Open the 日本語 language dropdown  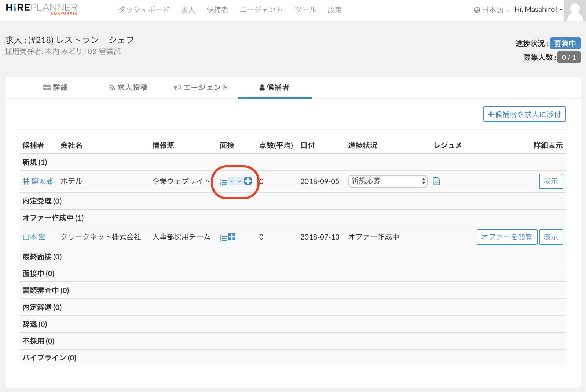pyautogui.click(x=491, y=10)
